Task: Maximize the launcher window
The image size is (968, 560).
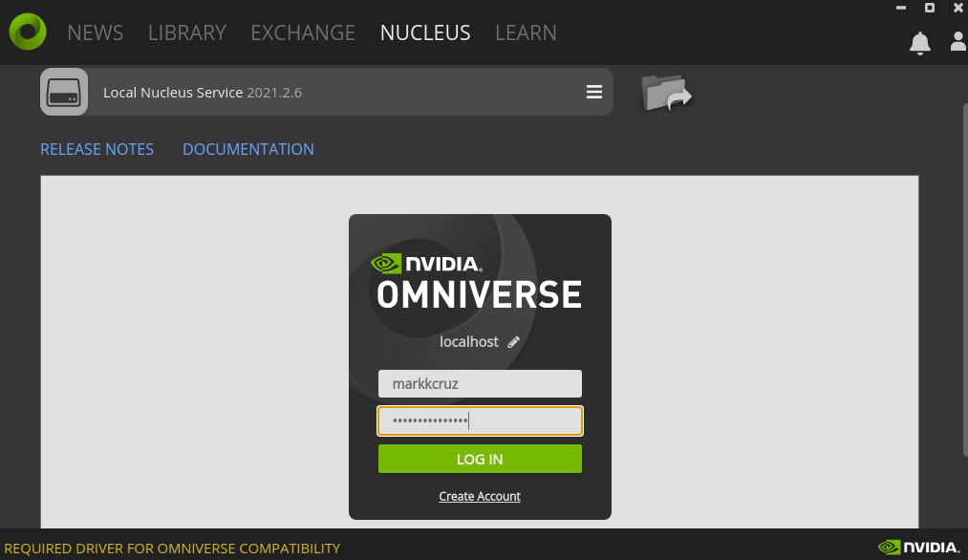Action: (930, 8)
